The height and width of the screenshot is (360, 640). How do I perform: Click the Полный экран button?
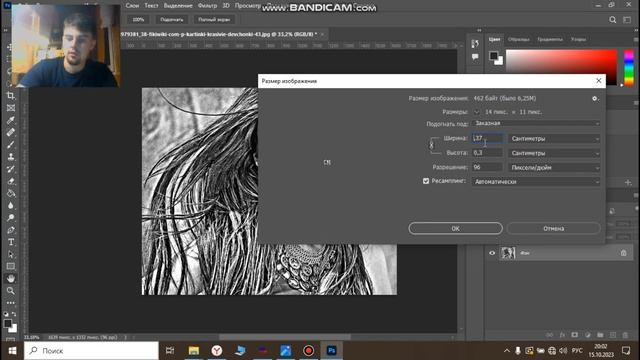tap(214, 20)
